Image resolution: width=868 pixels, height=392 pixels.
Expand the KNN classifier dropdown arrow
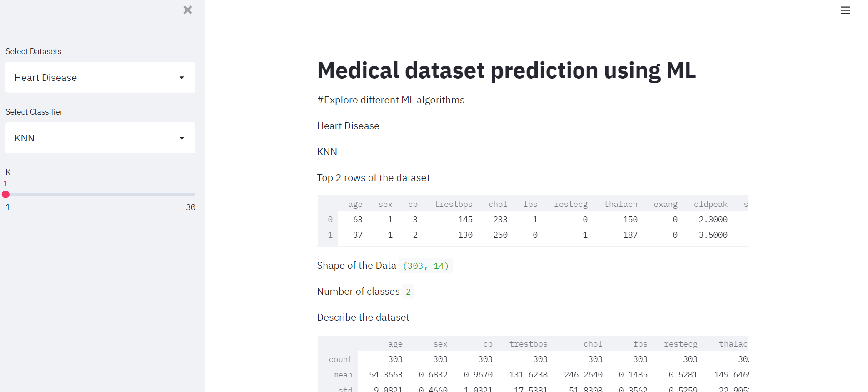[x=182, y=138]
